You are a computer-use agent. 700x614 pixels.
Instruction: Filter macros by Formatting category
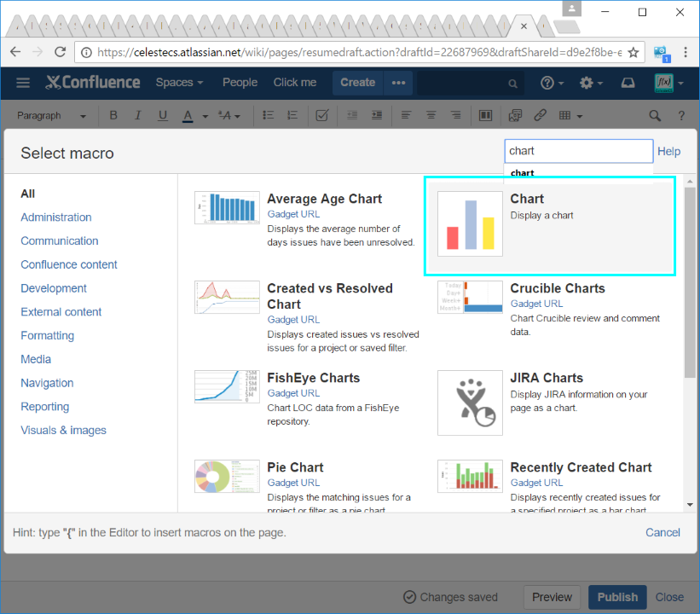pyautogui.click(x=48, y=336)
